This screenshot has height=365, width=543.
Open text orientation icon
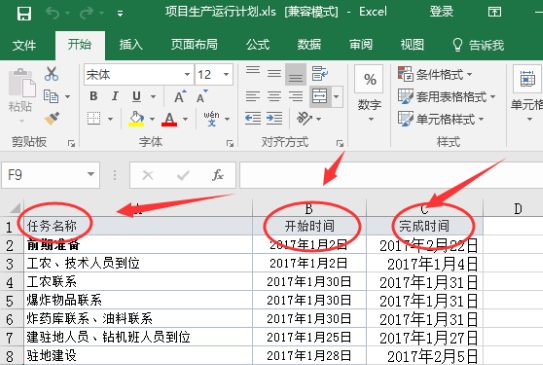304,118
